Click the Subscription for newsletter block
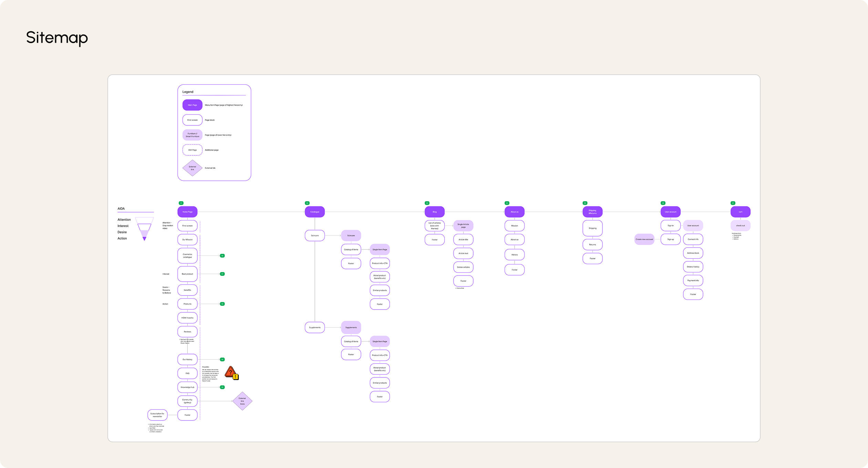Viewport: 868px width, 468px height. tap(157, 415)
